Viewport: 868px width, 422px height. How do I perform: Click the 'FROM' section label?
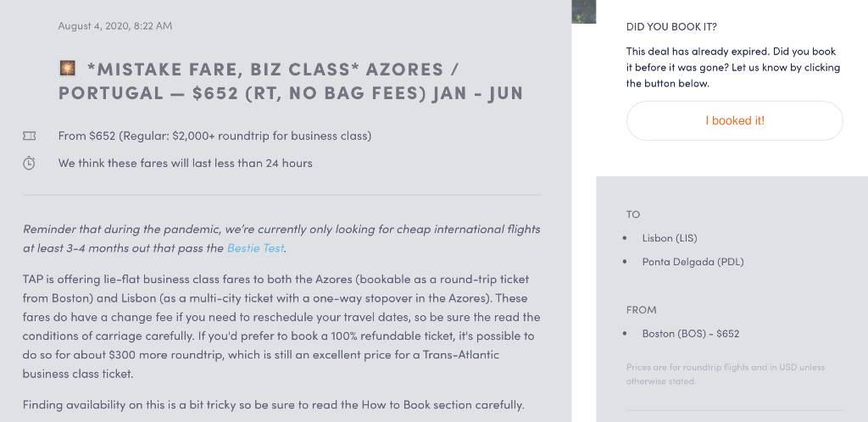click(641, 310)
